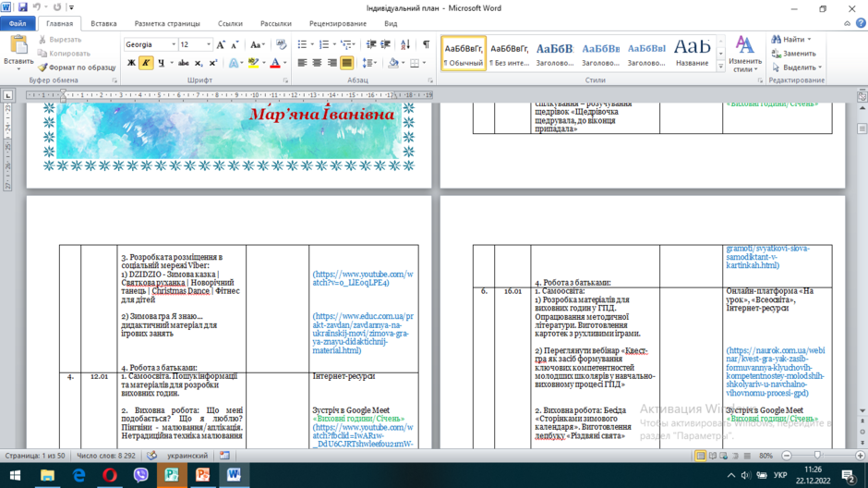Show paragraph marks with the ¶ icon
This screenshot has height=488, width=868.
click(x=426, y=45)
